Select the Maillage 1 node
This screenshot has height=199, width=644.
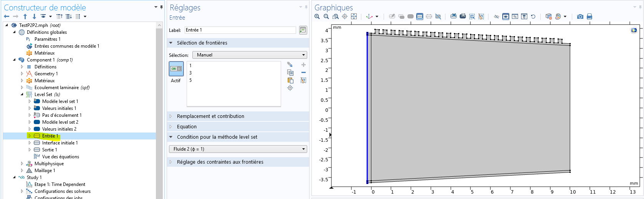(45, 171)
